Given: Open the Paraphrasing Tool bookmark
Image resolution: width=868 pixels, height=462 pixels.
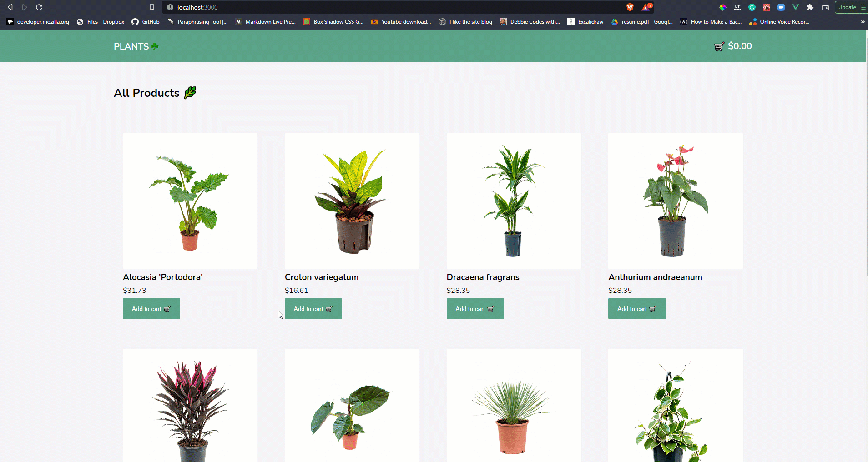Looking at the screenshot, I should (x=197, y=22).
